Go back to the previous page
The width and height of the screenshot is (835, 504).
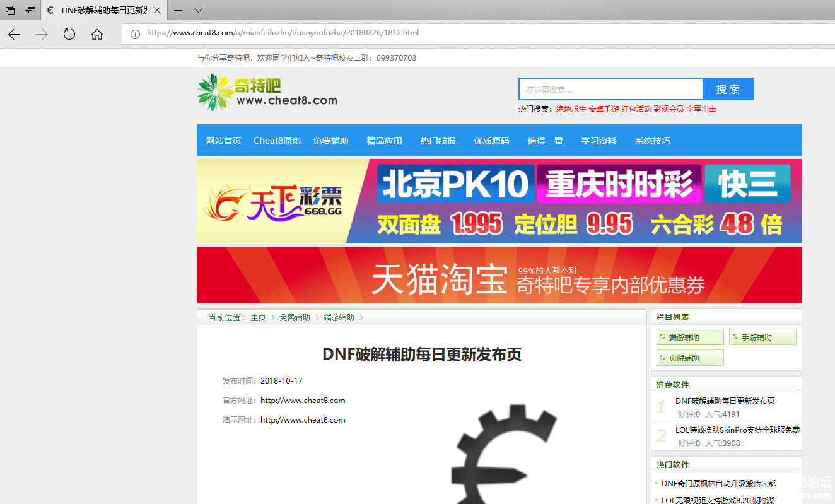[x=14, y=34]
